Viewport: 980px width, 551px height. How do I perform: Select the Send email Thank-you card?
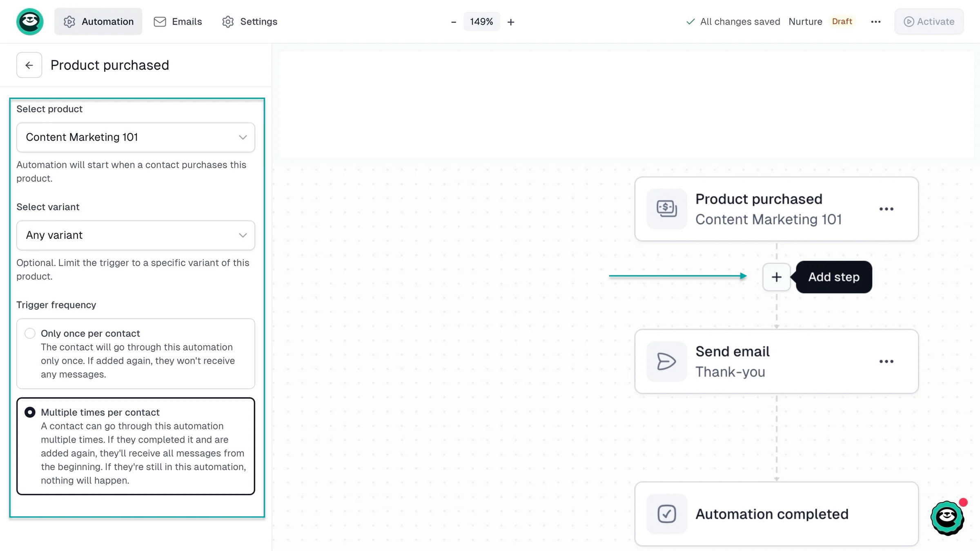776,362
